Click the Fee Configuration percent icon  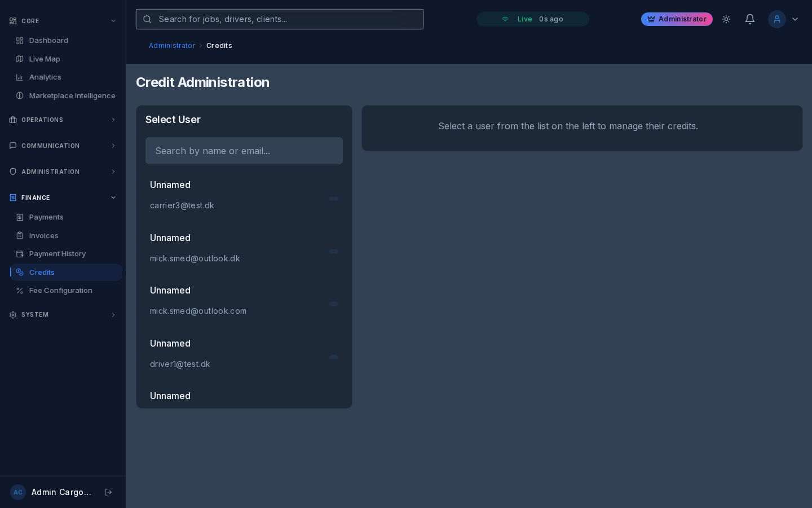click(20, 291)
